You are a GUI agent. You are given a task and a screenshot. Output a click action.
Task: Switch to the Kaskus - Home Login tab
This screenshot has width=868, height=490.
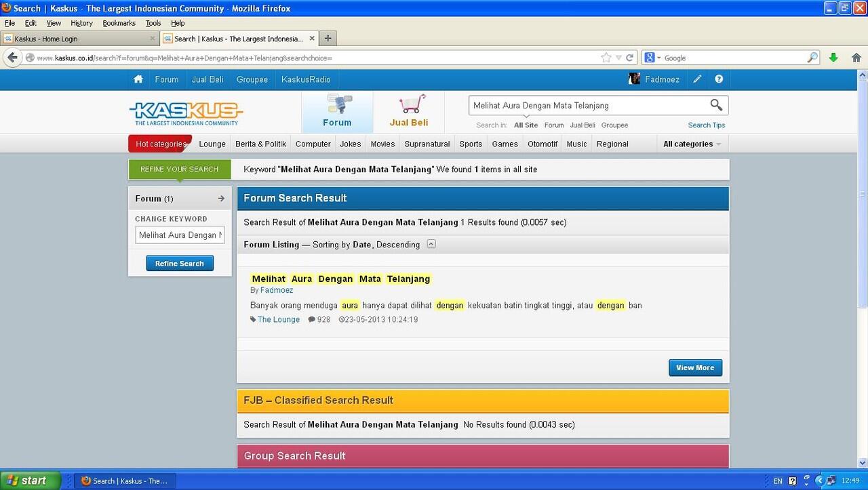(x=80, y=39)
